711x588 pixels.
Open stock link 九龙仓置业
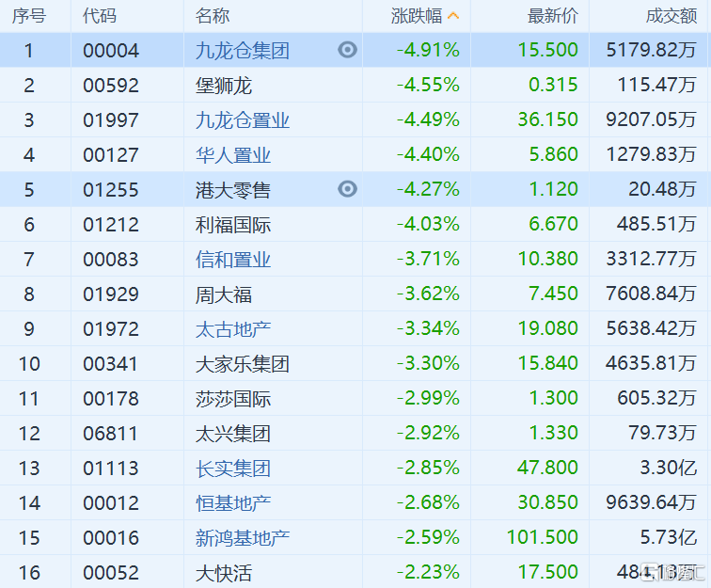[x=243, y=120]
